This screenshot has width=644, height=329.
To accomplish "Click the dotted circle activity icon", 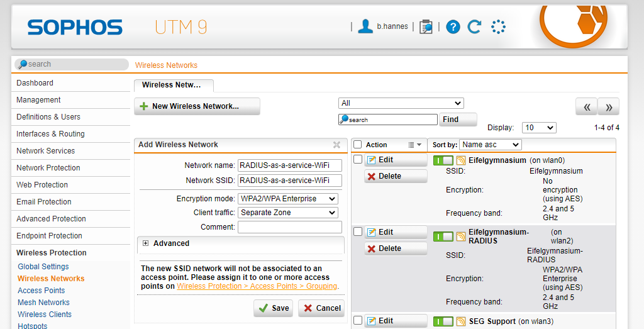I will tap(498, 27).
